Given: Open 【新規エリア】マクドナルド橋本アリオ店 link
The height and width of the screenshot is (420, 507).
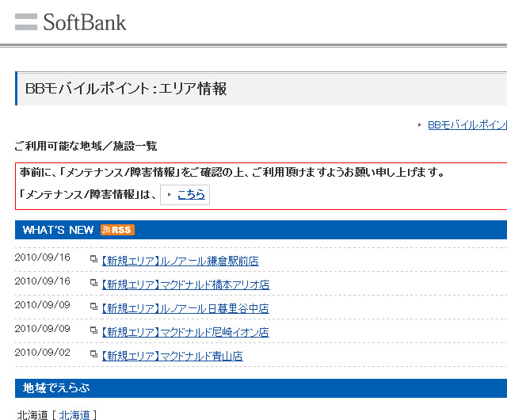Looking at the screenshot, I should 185,284.
